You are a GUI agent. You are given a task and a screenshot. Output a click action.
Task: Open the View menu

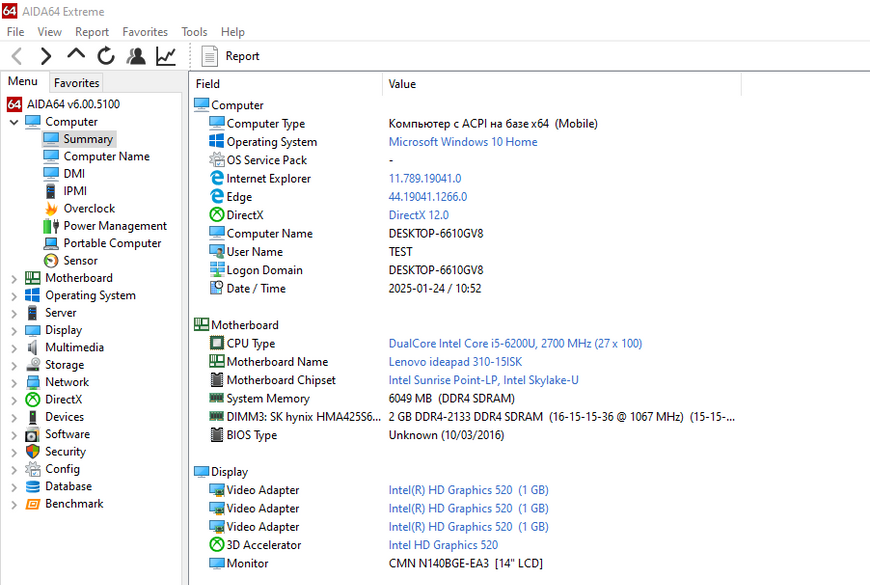pyautogui.click(x=49, y=32)
